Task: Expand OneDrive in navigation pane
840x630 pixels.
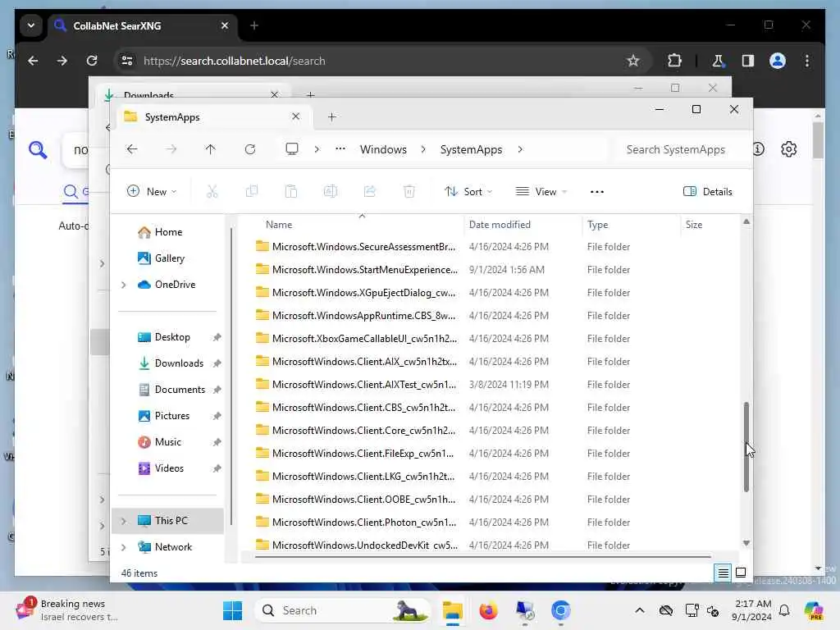Action: 124,285
